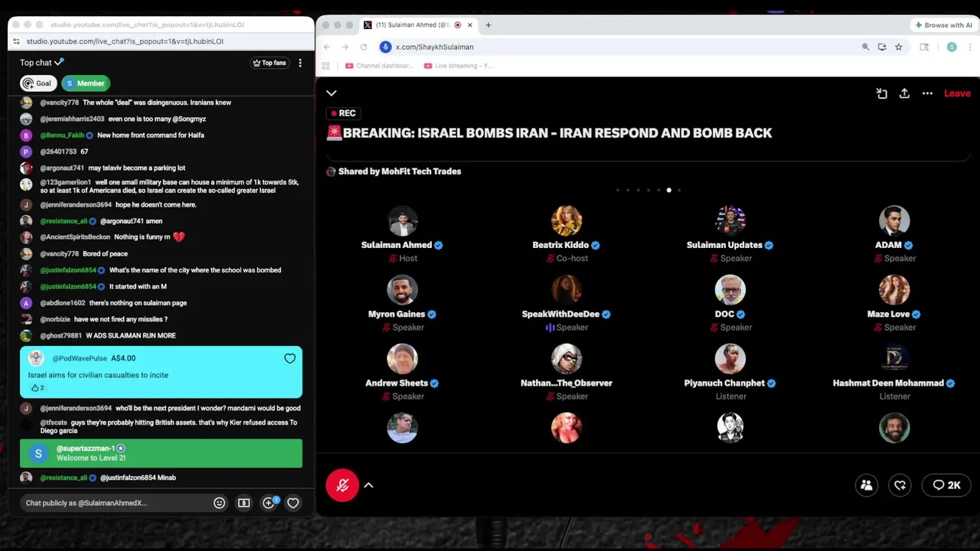Click Browse with AI button

(942, 25)
